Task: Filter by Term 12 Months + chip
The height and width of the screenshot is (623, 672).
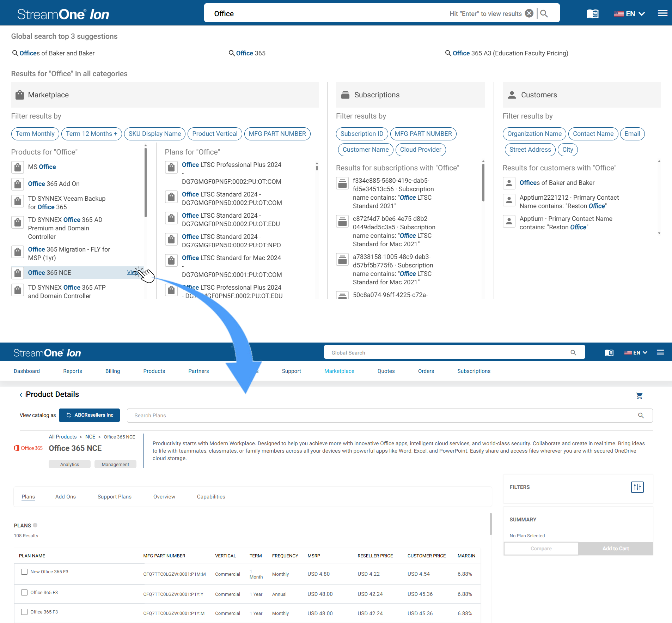Action: coord(92,134)
